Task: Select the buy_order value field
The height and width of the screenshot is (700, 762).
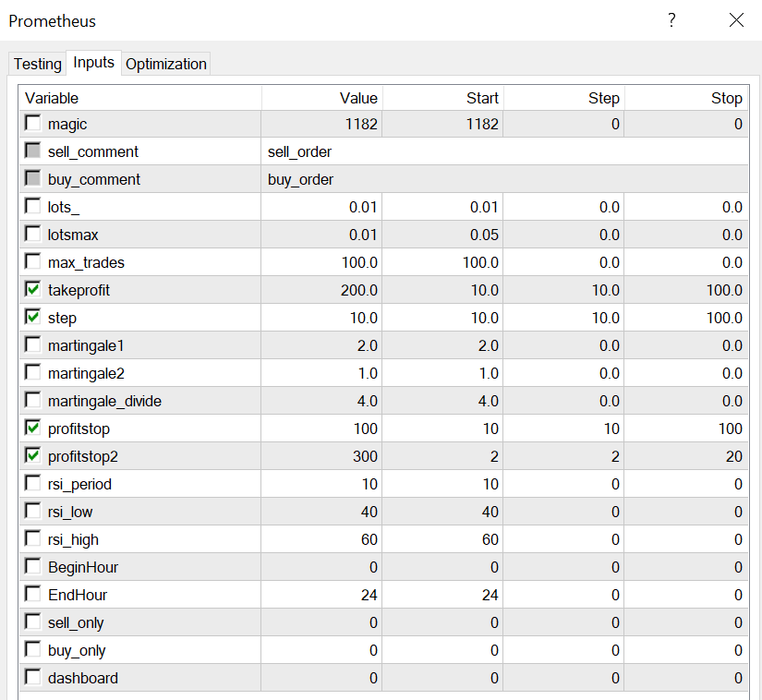Action: point(504,179)
